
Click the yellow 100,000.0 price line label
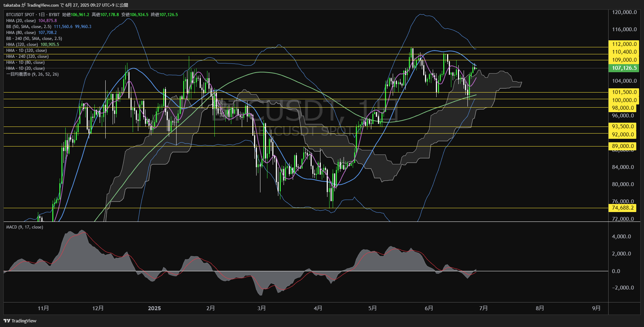coord(624,100)
